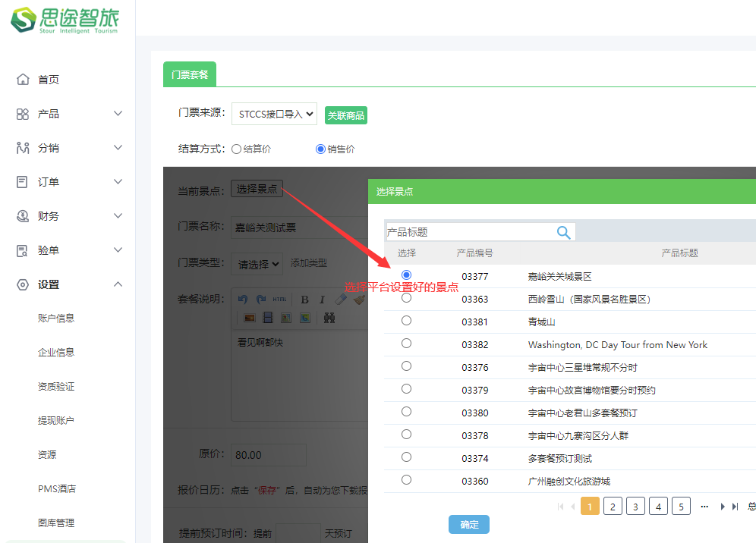Screen dimensions: 756x543
Task: Select radio button for 青城山 row
Action: click(x=407, y=321)
